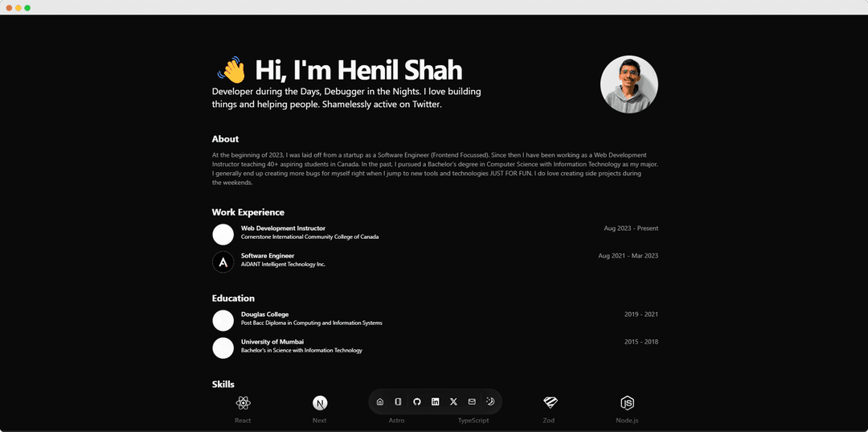Viewport: 868px width, 432px height.
Task: Toggle dark/light theme with the moon icon
Action: pos(490,401)
